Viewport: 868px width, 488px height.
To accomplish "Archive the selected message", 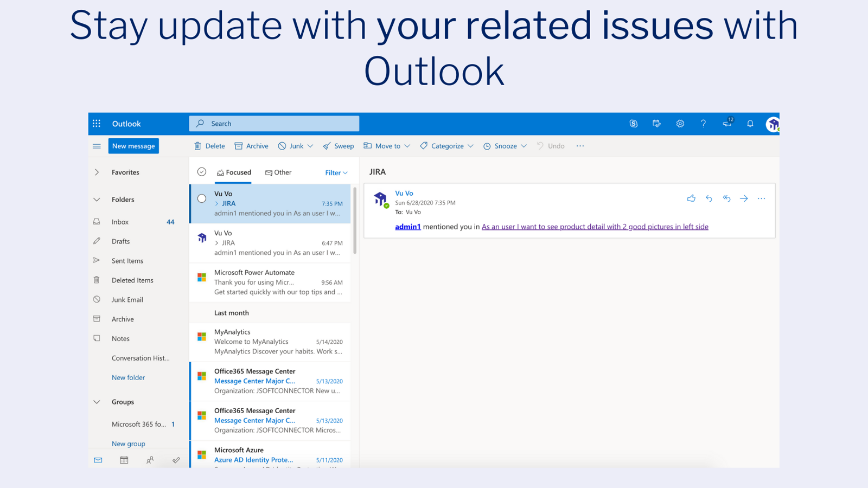I will pyautogui.click(x=251, y=146).
